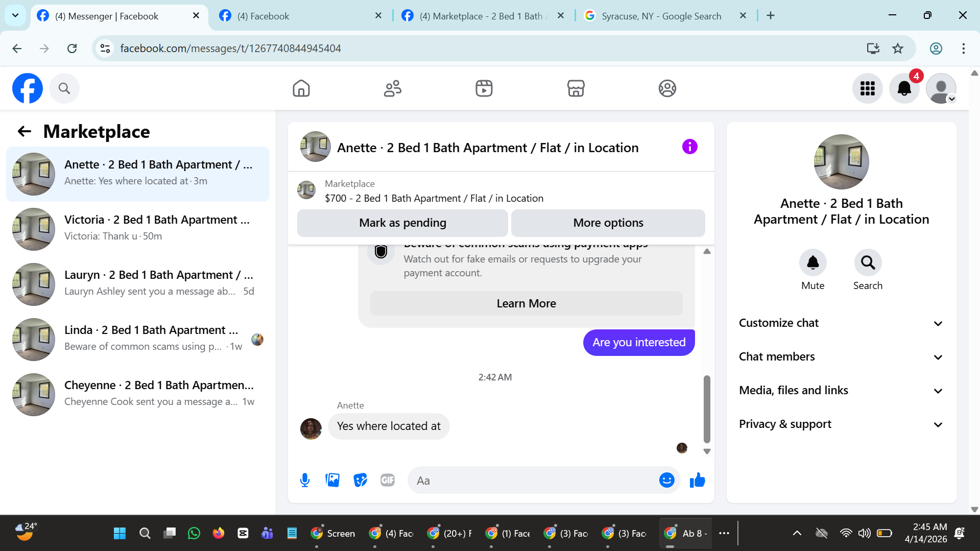This screenshot has height=551, width=980.
Task: Click the More options button
Action: [608, 223]
